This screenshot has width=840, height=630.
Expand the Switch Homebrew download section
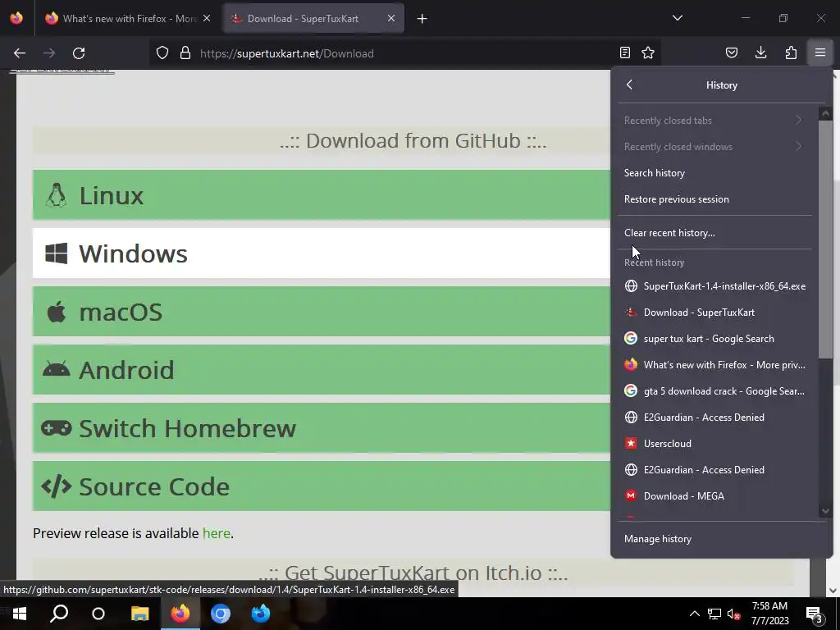tap(322, 428)
